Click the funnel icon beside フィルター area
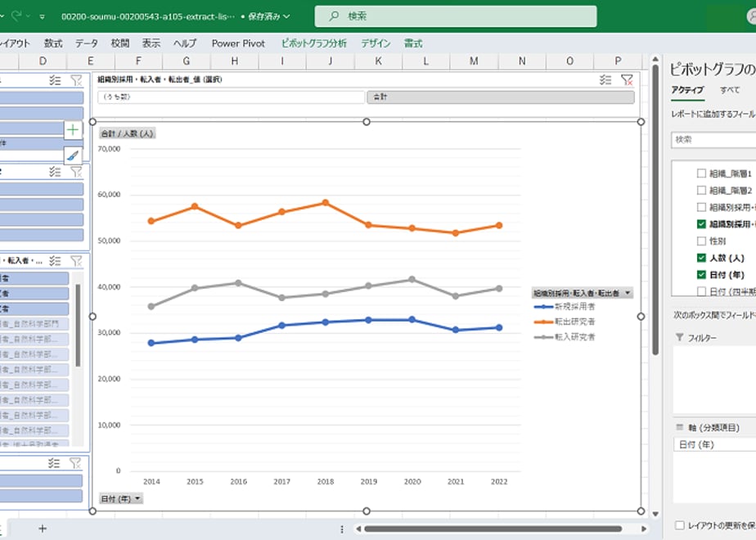Image resolution: width=756 pixels, height=540 pixels. (x=679, y=337)
